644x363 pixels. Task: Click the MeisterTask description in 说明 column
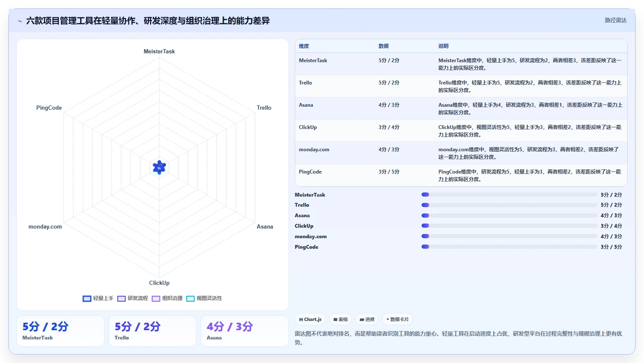pyautogui.click(x=530, y=64)
